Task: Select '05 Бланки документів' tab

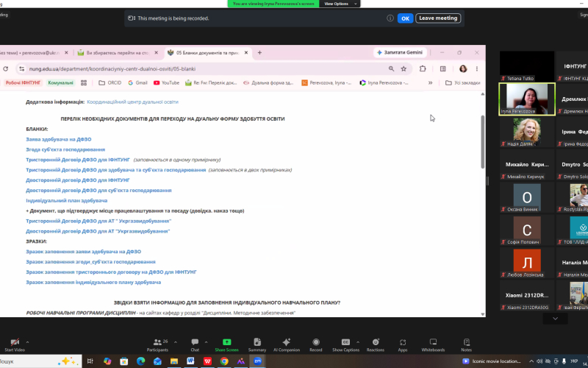Action: pyautogui.click(x=207, y=53)
